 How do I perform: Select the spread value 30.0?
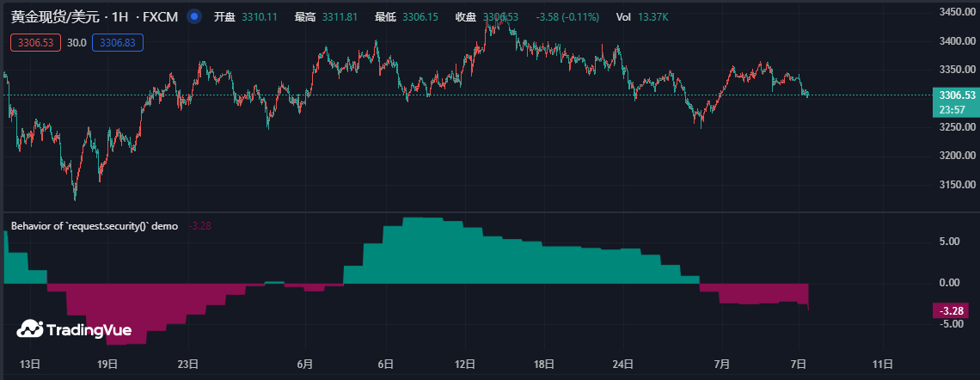coord(77,42)
